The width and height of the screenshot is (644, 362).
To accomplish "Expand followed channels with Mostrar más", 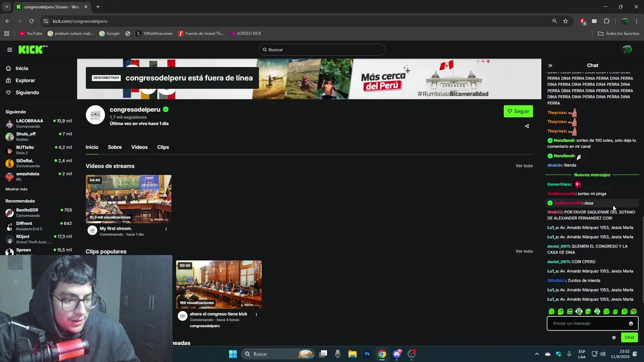I will (x=17, y=189).
